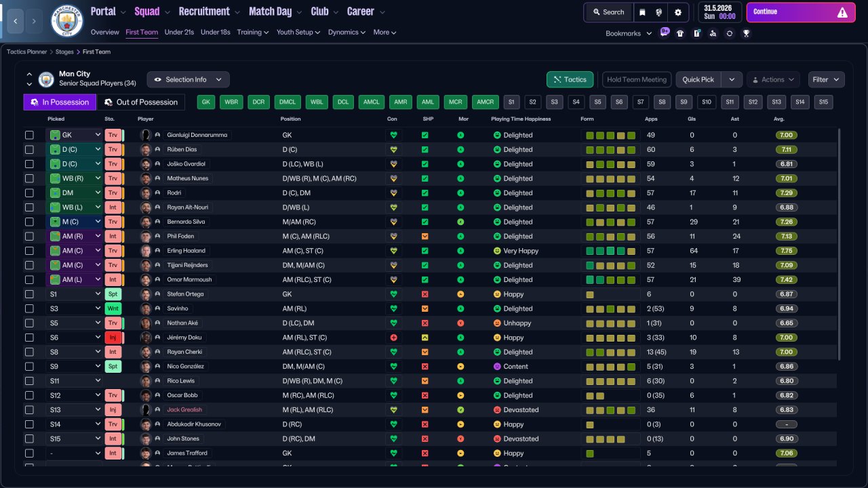Click Jérémy Doku's red injury condition icon
Viewport: 868px width, 488px height.
pos(393,338)
